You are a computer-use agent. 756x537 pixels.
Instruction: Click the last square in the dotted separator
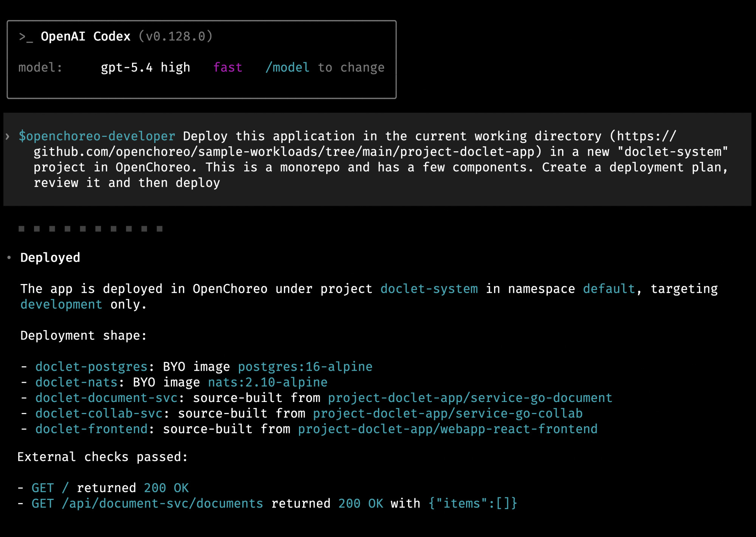click(x=160, y=229)
